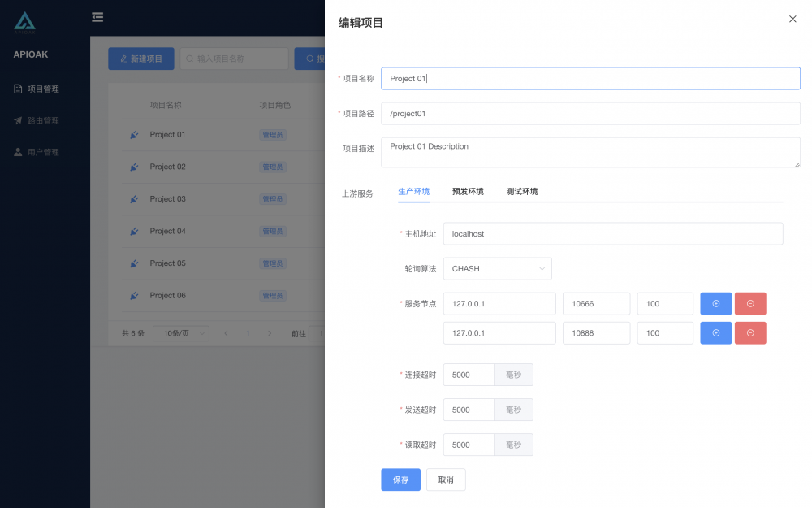
Task: Switch to the 预发环境 tab
Action: [x=469, y=191]
